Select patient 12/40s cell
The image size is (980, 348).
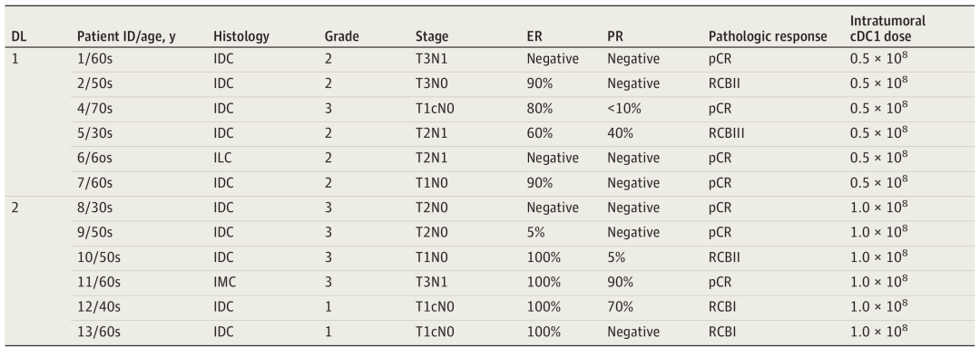pyautogui.click(x=97, y=307)
